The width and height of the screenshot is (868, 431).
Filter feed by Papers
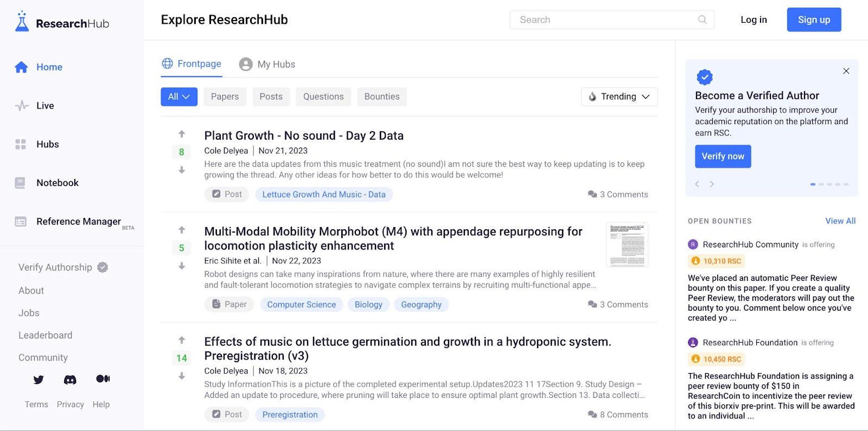pos(225,97)
